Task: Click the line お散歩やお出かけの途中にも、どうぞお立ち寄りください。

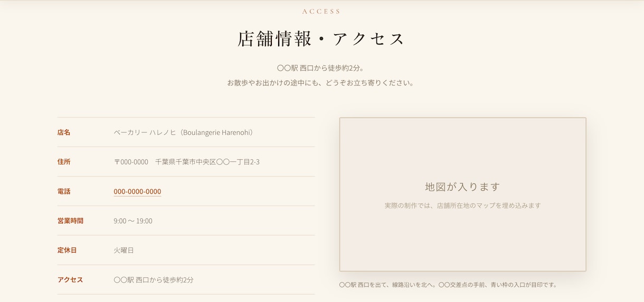Action: [x=321, y=83]
